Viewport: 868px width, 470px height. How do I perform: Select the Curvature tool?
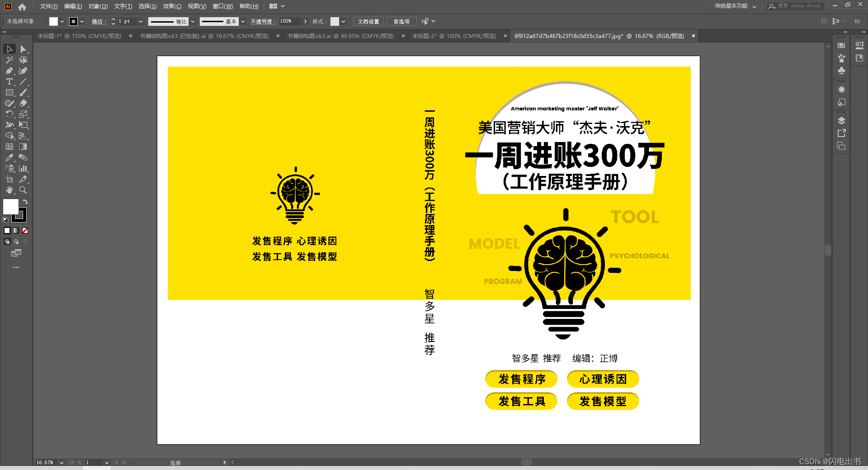click(x=23, y=71)
